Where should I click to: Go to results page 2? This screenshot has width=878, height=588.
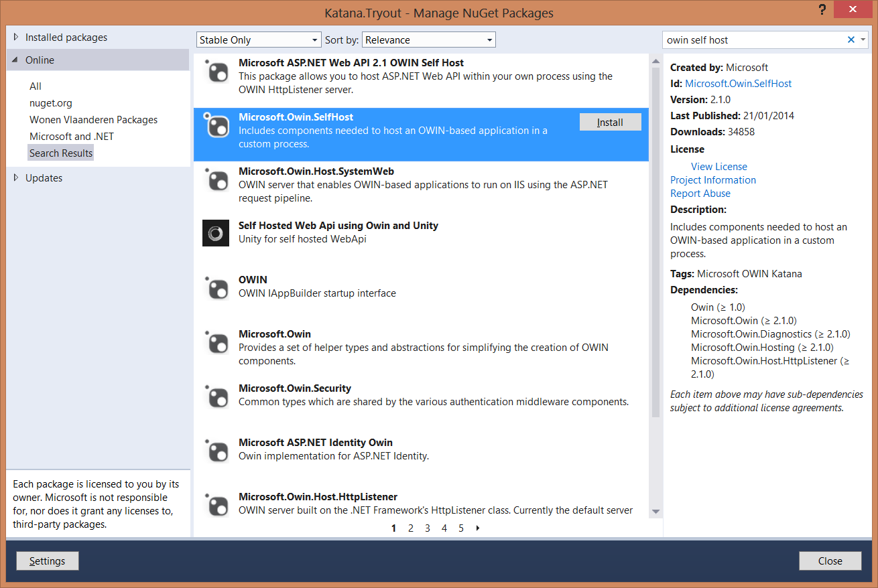click(411, 528)
